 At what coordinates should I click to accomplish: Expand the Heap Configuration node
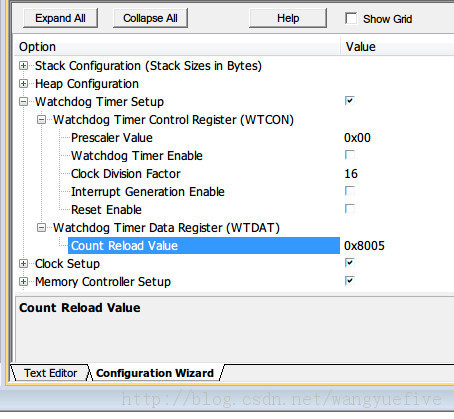coord(23,83)
